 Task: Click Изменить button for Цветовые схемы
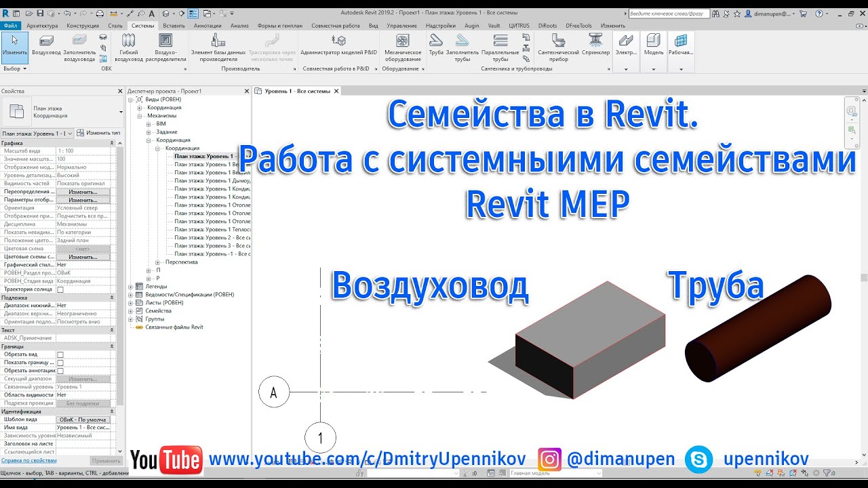[x=83, y=257]
